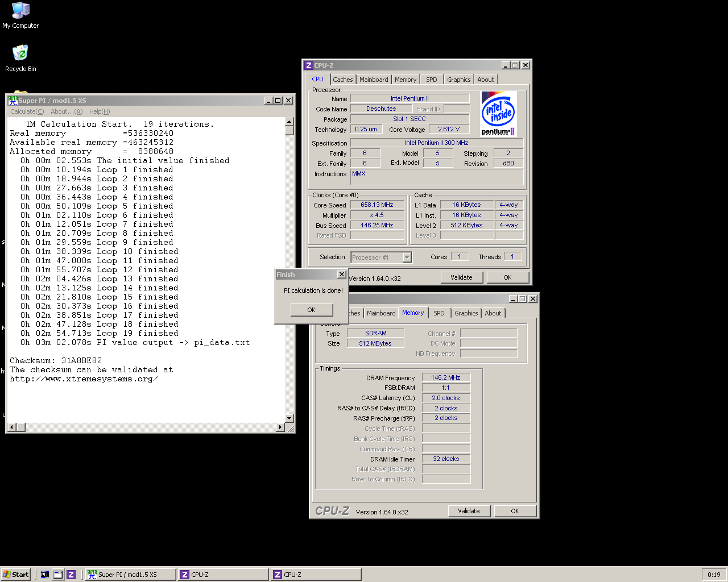Viewport: 728px width, 582px height.
Task: Open Graphics tab in bottom CPU-Z window
Action: pos(466,313)
